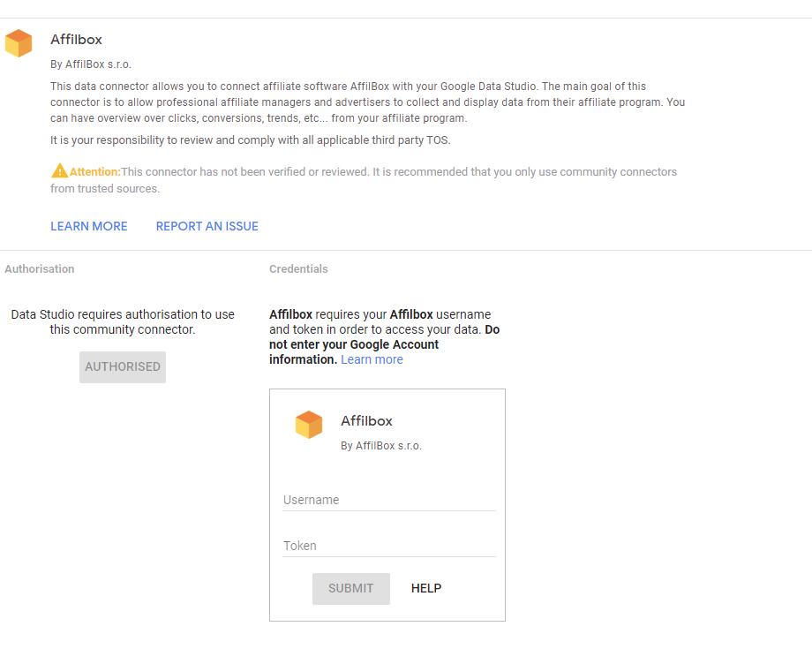Image resolution: width=812 pixels, height=664 pixels.
Task: Open HELP in the credentials card
Action: [426, 588]
